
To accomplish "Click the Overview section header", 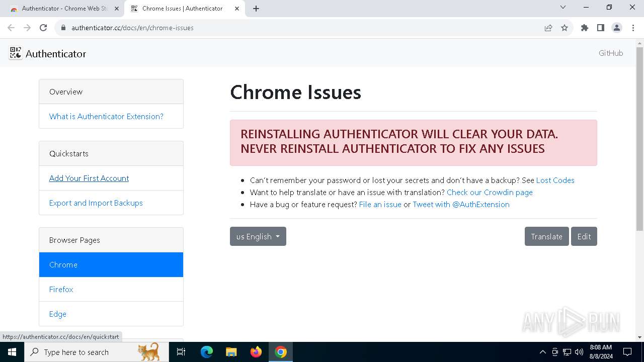I will [111, 92].
